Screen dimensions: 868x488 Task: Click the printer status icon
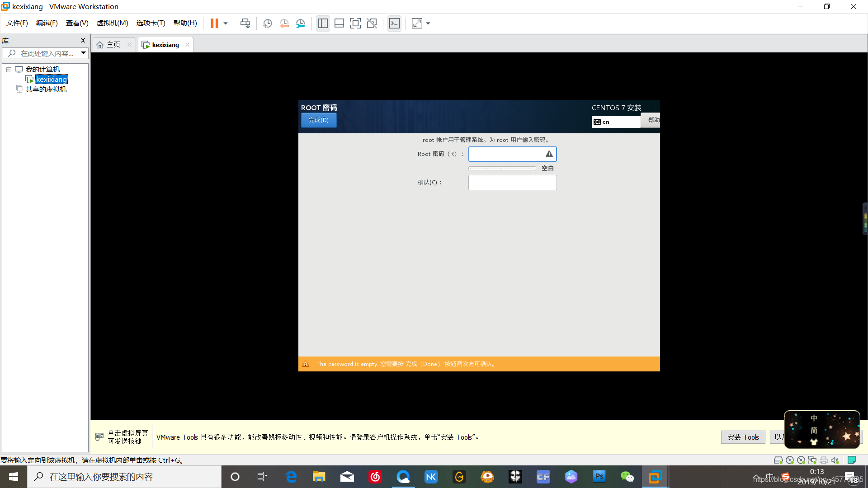click(824, 460)
